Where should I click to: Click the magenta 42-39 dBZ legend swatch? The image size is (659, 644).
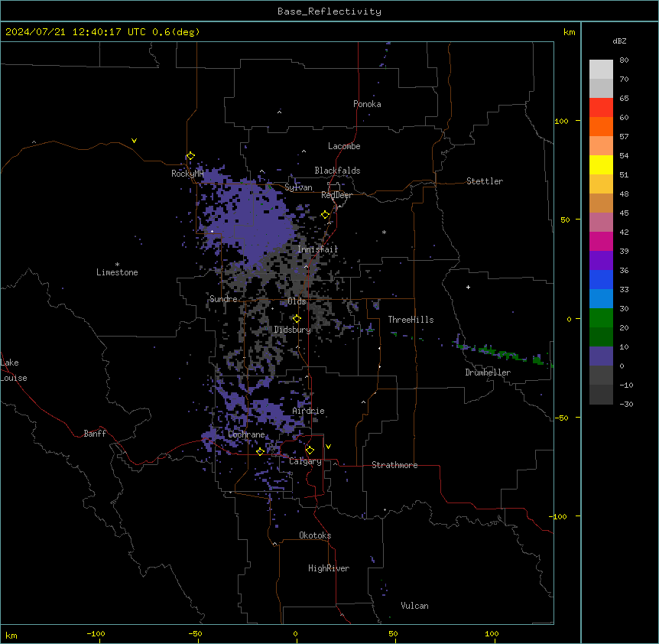(601, 241)
